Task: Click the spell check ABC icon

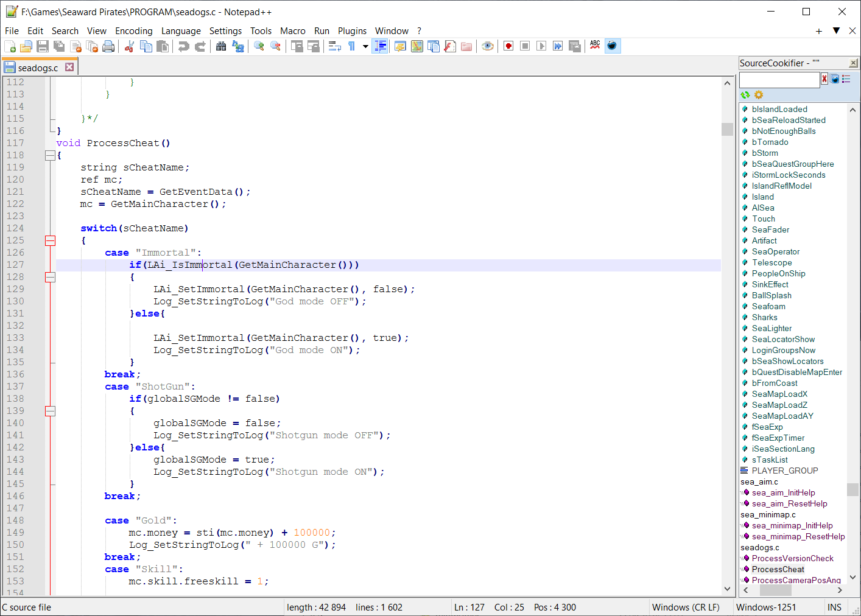Action: 595,45
